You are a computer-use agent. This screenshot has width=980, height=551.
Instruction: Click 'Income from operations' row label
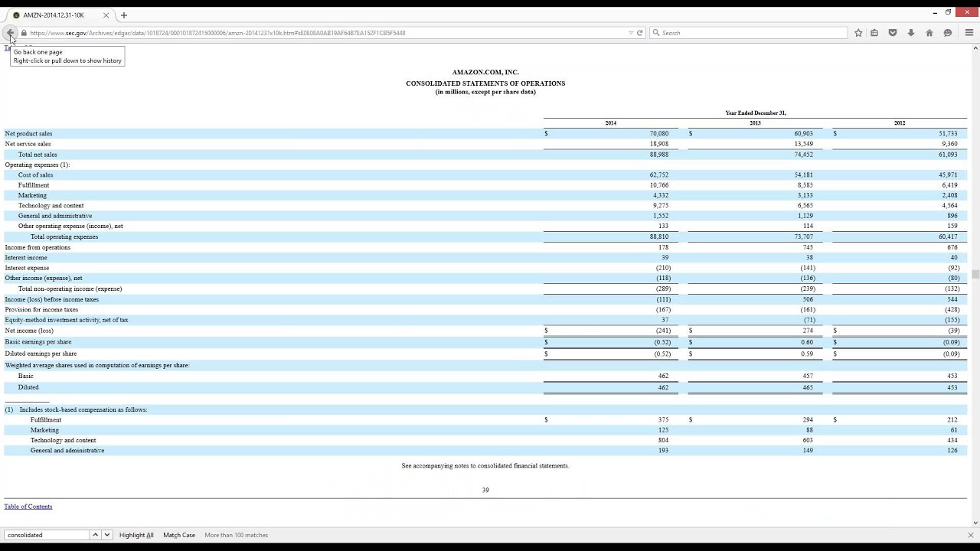[x=38, y=247]
